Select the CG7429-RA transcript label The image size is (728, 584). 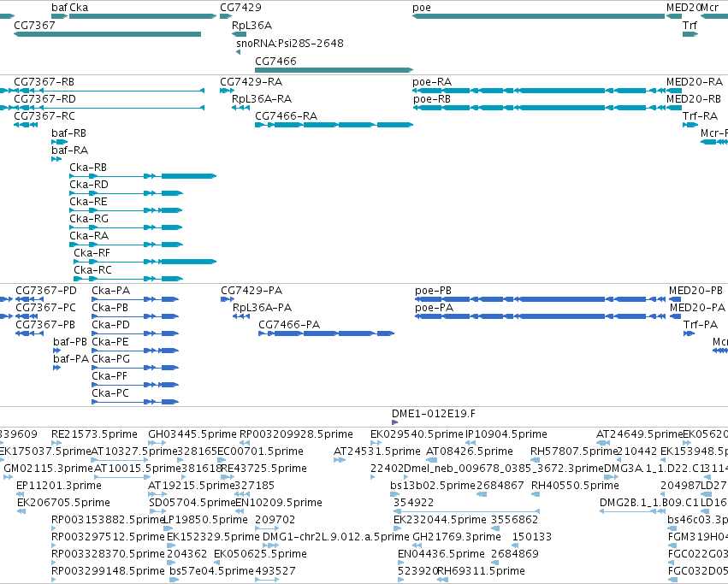[252, 82]
